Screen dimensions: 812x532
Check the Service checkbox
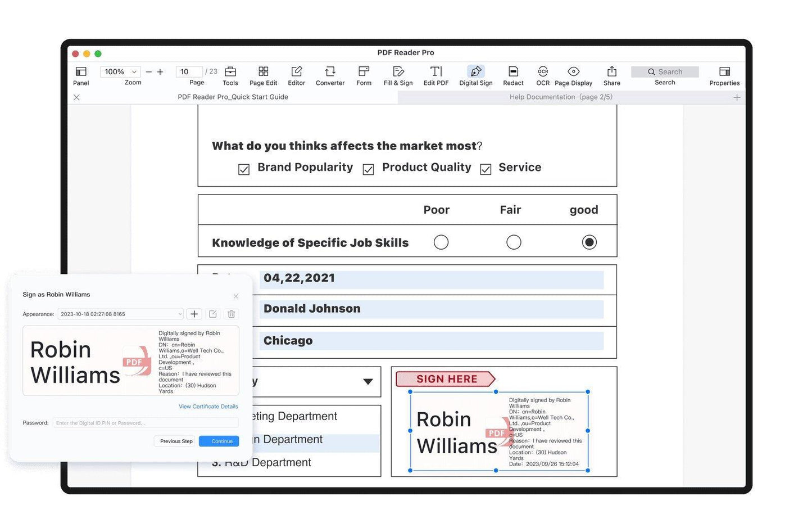[486, 169]
